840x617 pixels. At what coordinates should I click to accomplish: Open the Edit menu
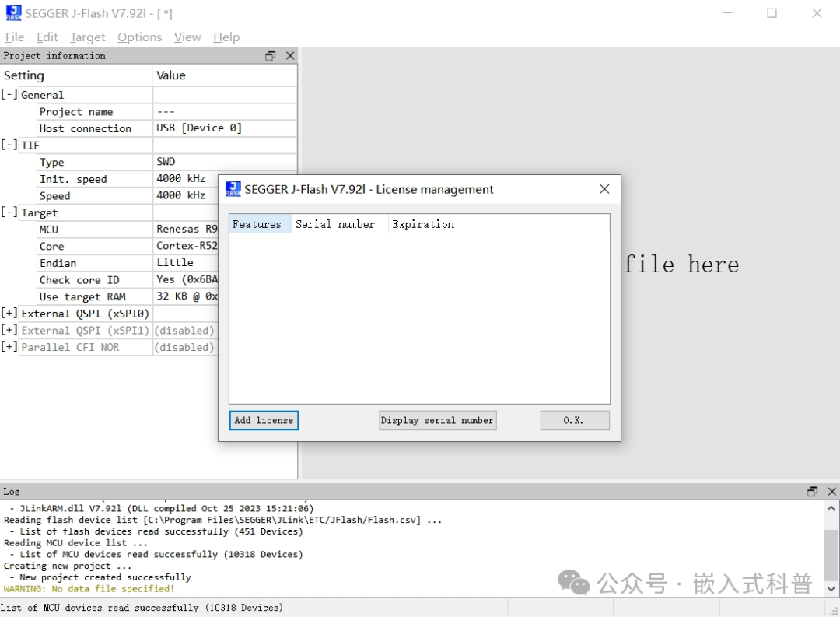coord(47,37)
